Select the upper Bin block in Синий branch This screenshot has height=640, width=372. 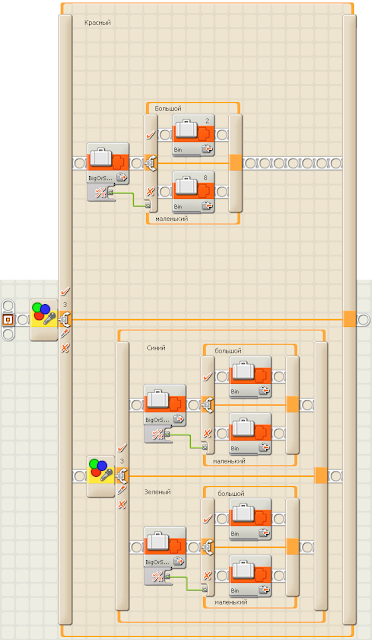click(x=251, y=377)
